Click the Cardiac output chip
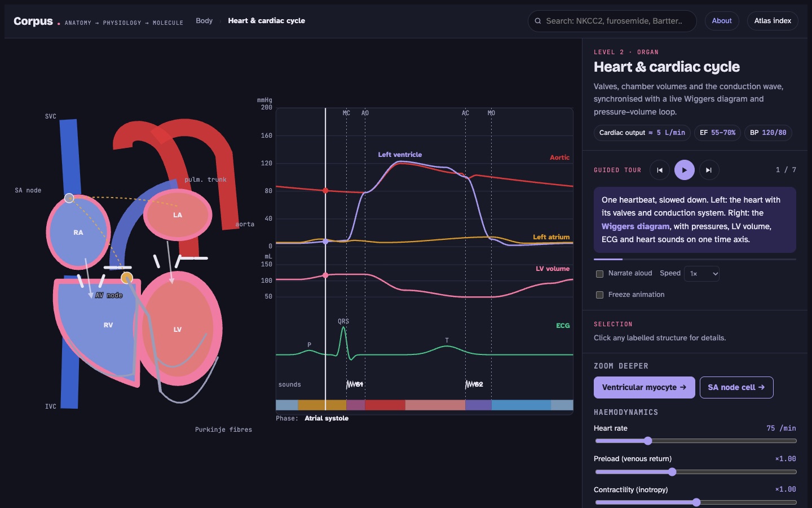Viewport: 812px width, 508px height. (642, 133)
